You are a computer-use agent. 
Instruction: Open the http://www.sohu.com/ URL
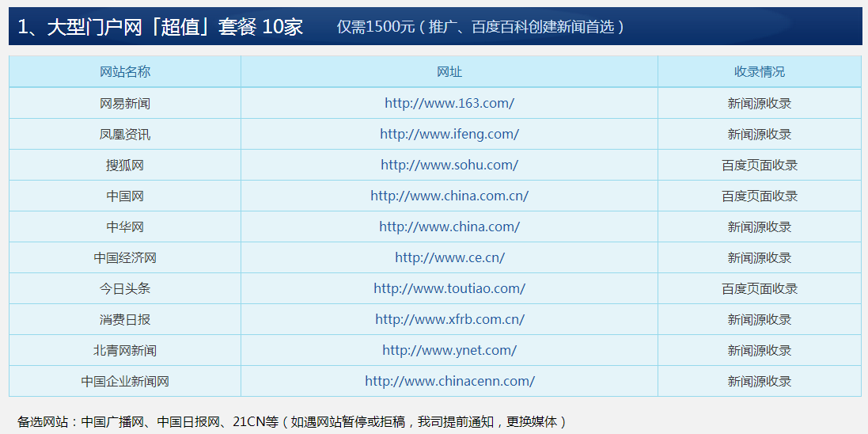point(449,165)
